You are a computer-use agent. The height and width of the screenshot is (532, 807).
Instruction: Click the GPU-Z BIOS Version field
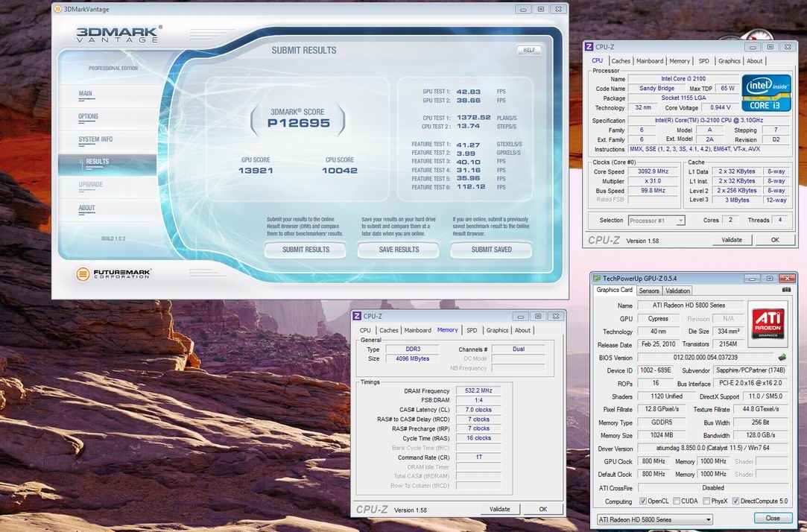[706, 357]
